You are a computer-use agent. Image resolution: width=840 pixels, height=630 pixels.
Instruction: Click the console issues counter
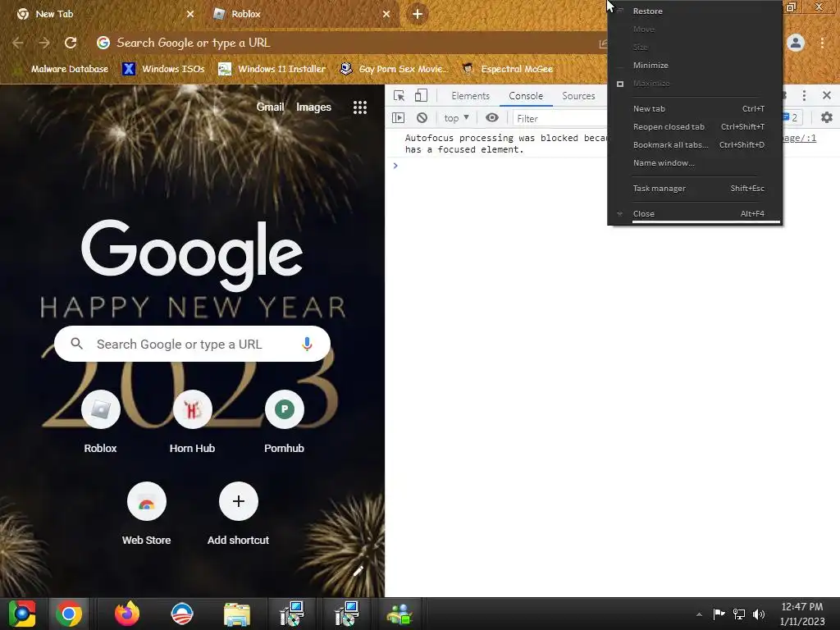[x=792, y=117]
